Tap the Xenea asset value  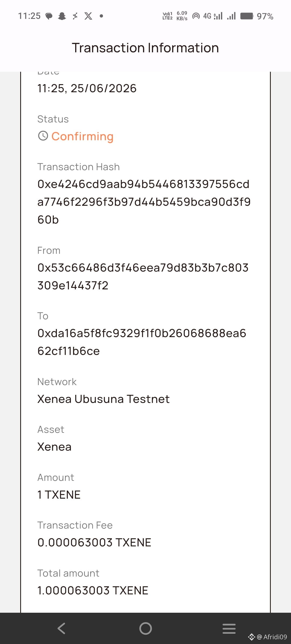(x=54, y=447)
